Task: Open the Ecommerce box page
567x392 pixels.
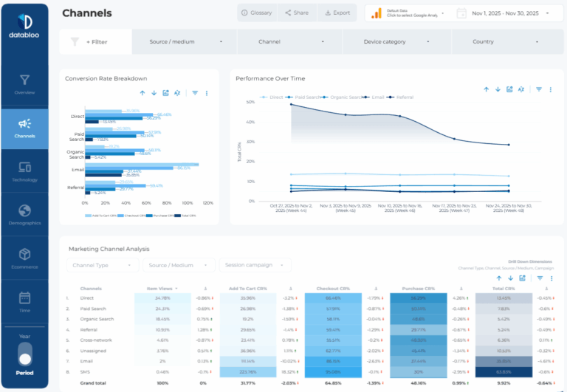Action: click(24, 258)
